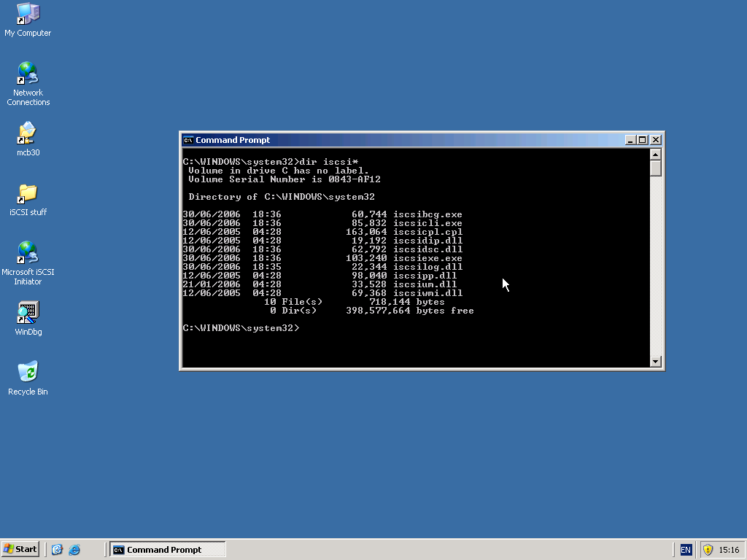Click the scrollbar down arrow in Command Prompt
The height and width of the screenshot is (560, 747).
pyautogui.click(x=656, y=362)
